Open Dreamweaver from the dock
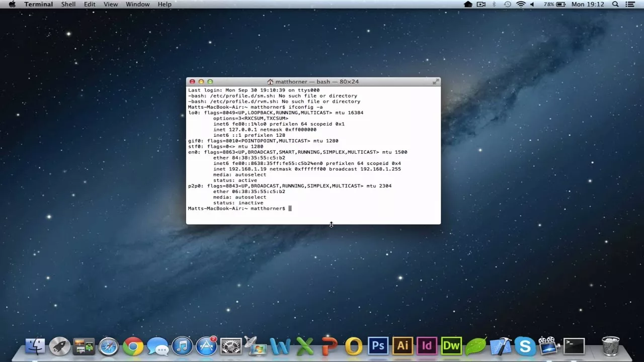Screen dimensions: 644x362 (x=451, y=346)
